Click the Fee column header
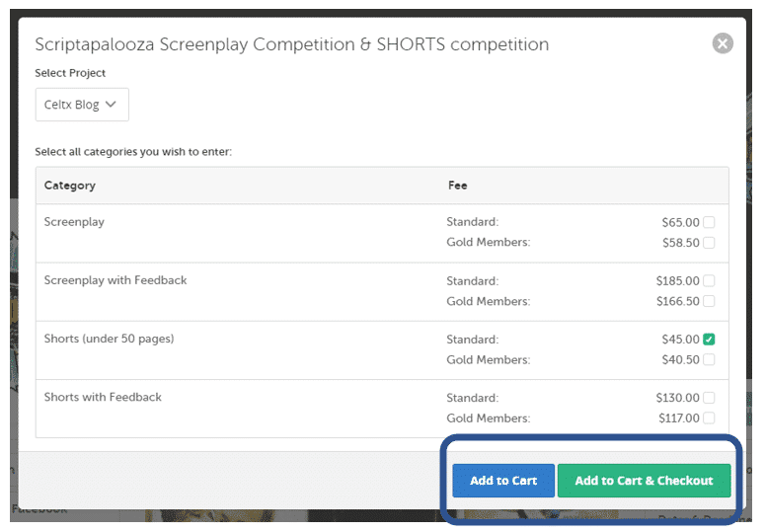Screen dimensions: 765x532 [x=458, y=186]
